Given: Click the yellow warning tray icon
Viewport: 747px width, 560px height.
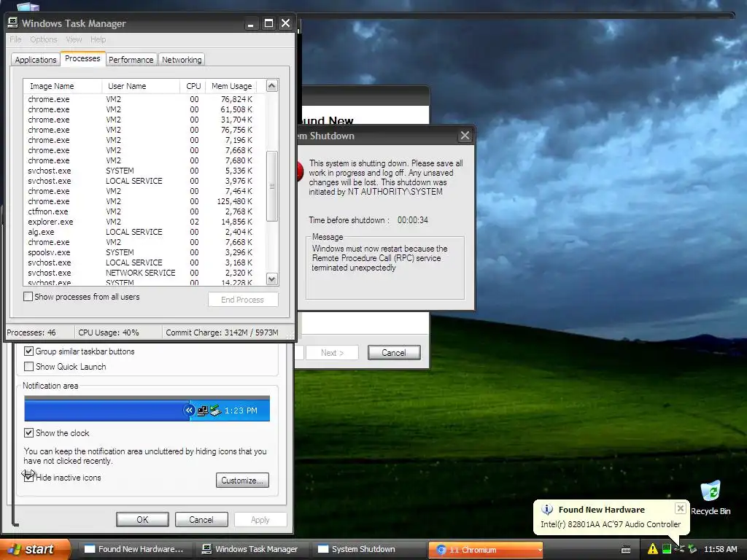Looking at the screenshot, I should coord(652,549).
